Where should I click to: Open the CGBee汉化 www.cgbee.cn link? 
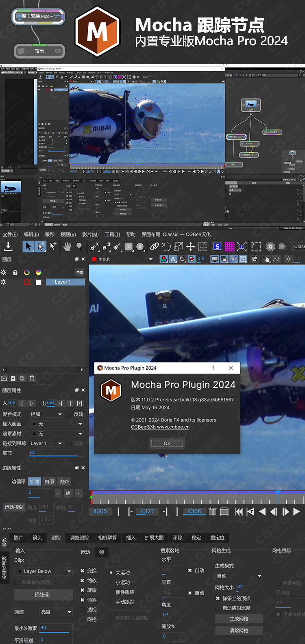[160, 427]
